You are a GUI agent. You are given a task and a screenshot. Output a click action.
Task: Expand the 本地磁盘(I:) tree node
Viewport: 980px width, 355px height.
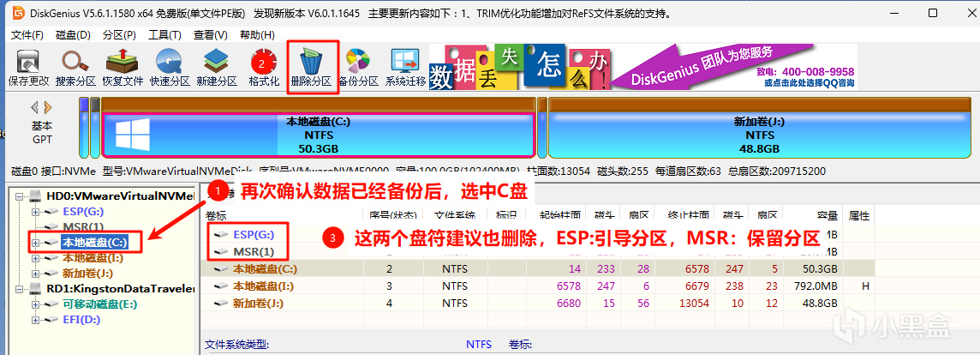[x=36, y=257]
